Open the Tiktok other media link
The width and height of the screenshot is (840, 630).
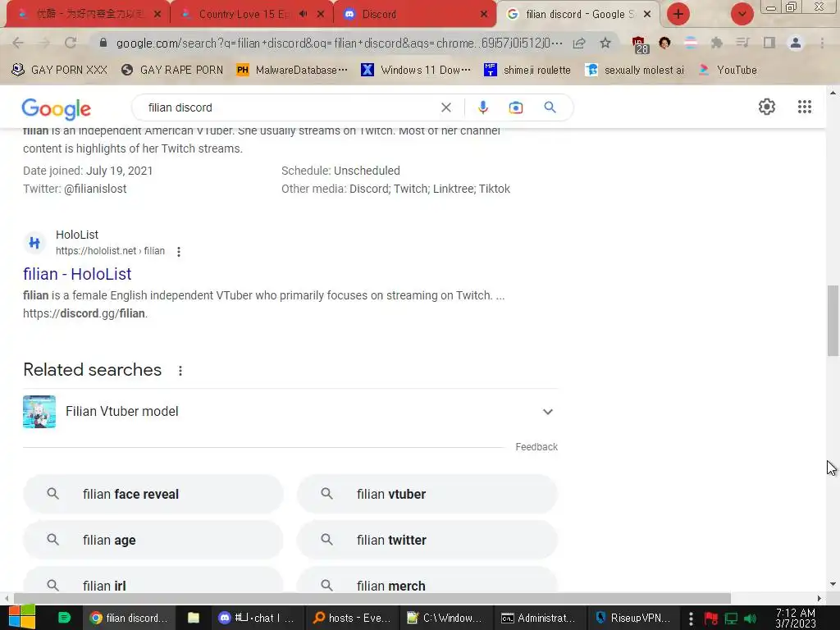[x=495, y=189]
